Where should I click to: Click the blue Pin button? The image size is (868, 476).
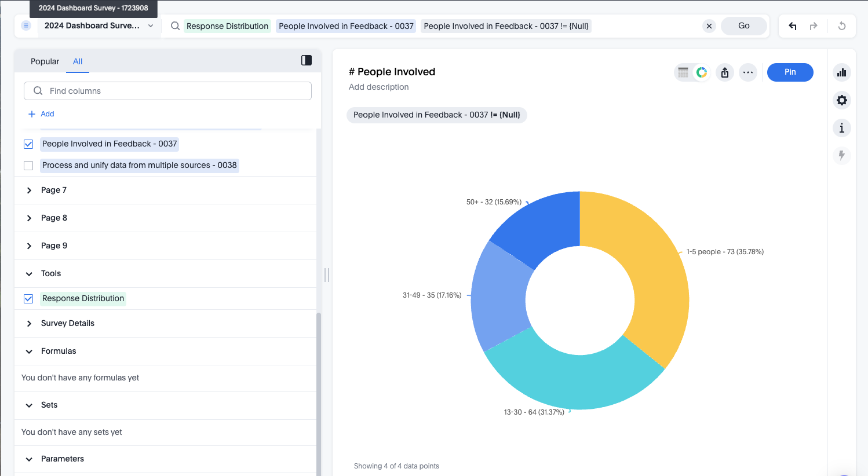[790, 72]
